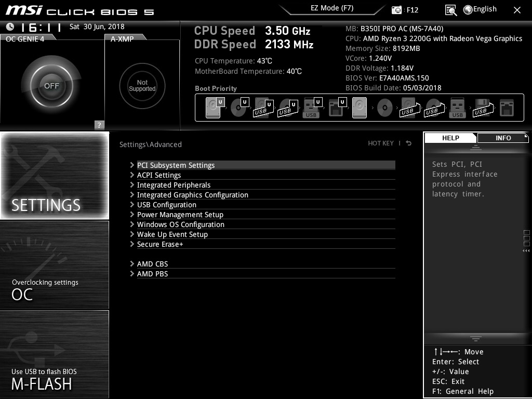Select the UEFI USB CD/DVD boot icon
Image resolution: width=532 pixels, height=399 pixels.
pos(288,108)
